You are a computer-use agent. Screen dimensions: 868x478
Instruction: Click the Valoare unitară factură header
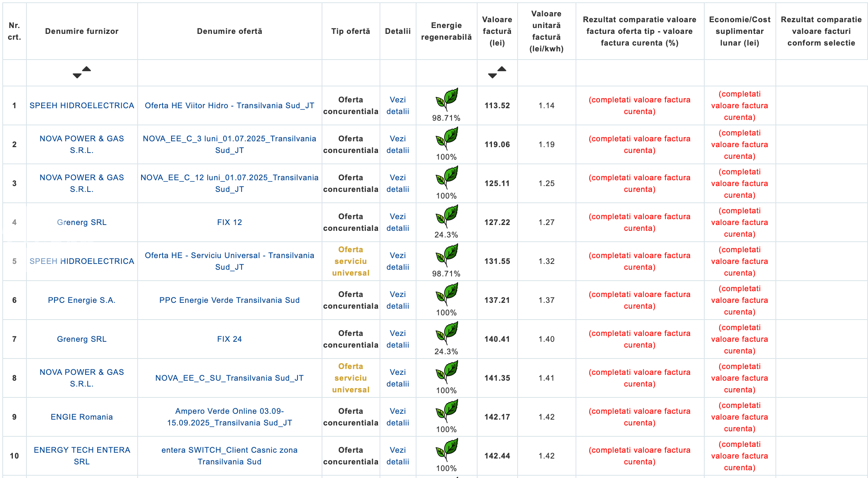[546, 31]
